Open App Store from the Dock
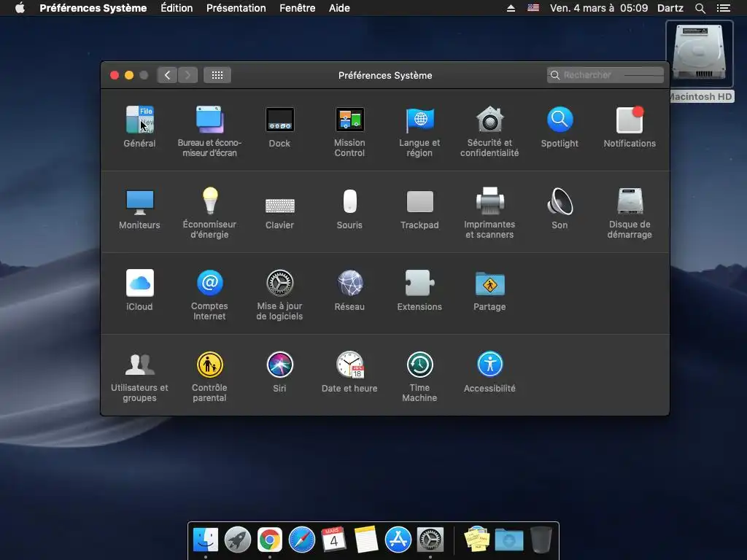Screen dimensions: 747x560 click(398, 540)
